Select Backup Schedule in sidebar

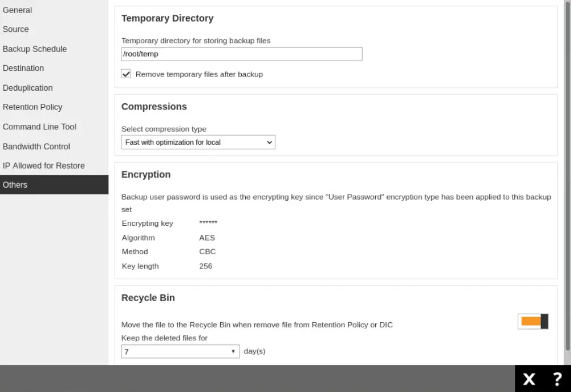click(x=35, y=49)
